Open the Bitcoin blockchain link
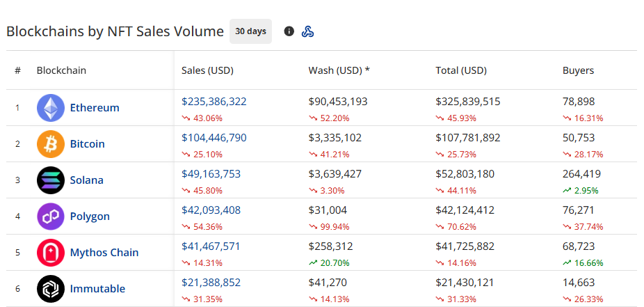Image resolution: width=644 pixels, height=307 pixels. pos(88,144)
